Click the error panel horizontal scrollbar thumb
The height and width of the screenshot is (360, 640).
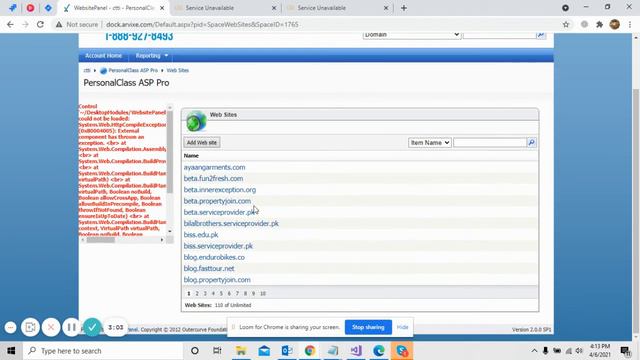(x=100, y=240)
